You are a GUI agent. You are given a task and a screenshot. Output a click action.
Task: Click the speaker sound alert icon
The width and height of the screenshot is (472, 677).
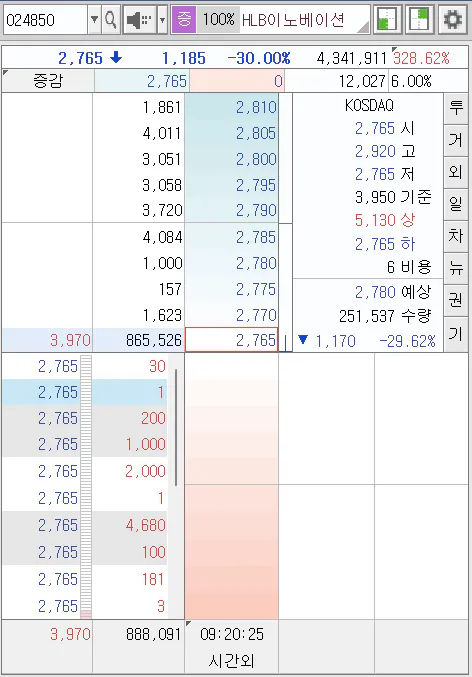click(x=139, y=20)
